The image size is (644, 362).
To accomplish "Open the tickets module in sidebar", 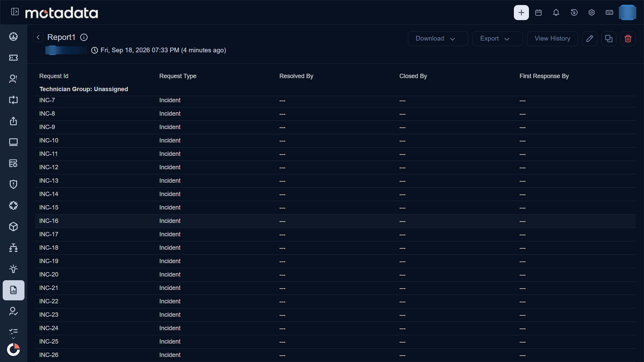I will pos(13,58).
